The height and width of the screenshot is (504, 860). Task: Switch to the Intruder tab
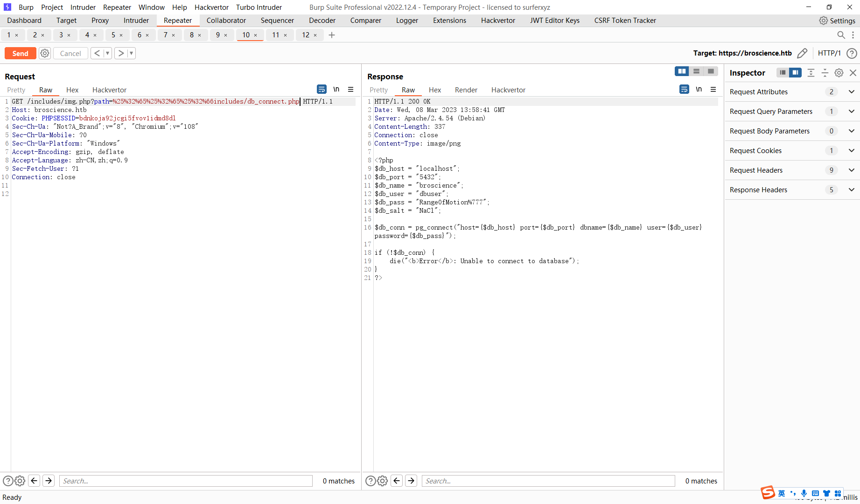(136, 21)
